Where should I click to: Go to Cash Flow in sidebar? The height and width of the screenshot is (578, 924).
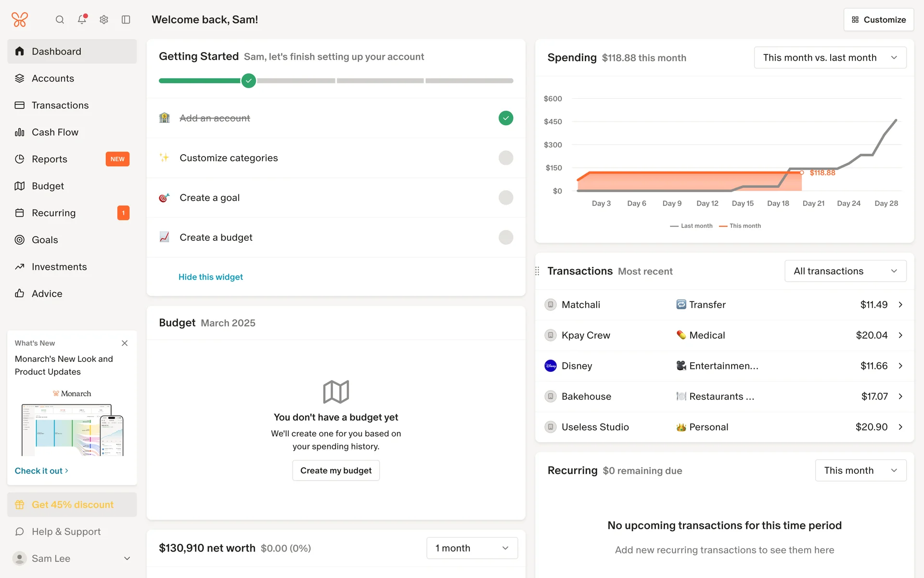tap(55, 132)
